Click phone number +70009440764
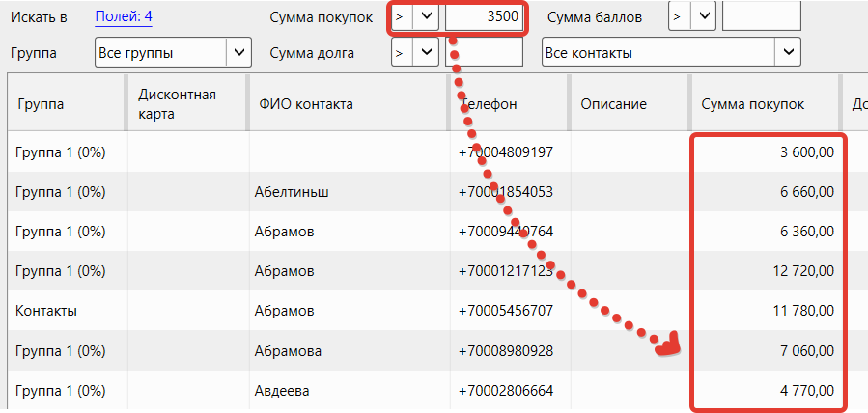 (505, 232)
